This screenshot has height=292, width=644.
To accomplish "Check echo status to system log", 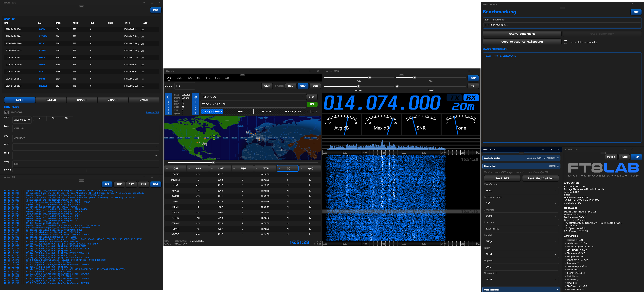I will pos(566,42).
